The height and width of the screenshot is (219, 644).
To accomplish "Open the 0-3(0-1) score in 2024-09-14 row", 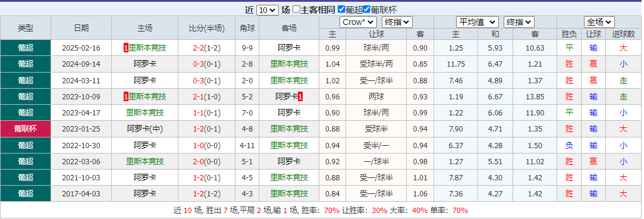I will pos(206,64).
